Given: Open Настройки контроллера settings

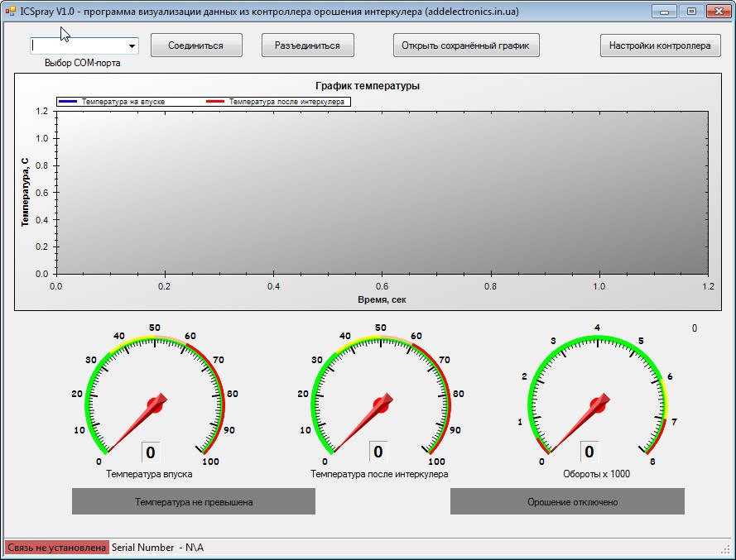Looking at the screenshot, I should 660,45.
